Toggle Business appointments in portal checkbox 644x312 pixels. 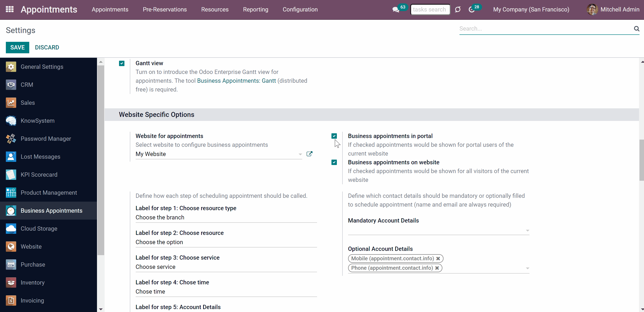coord(334,136)
